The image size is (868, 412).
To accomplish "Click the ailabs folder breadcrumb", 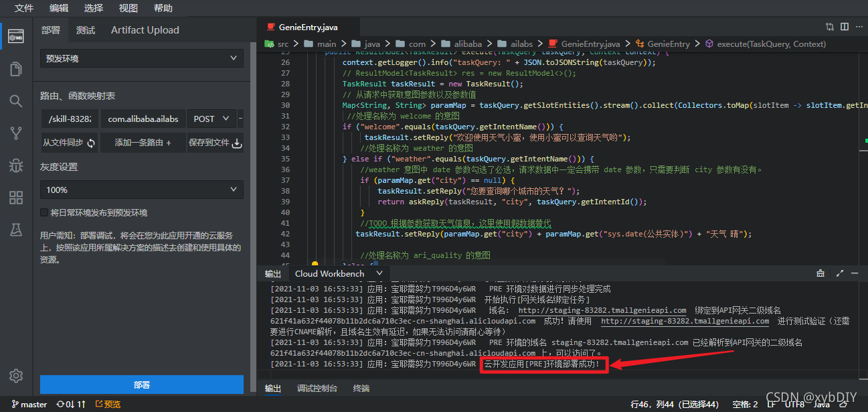I will point(515,44).
